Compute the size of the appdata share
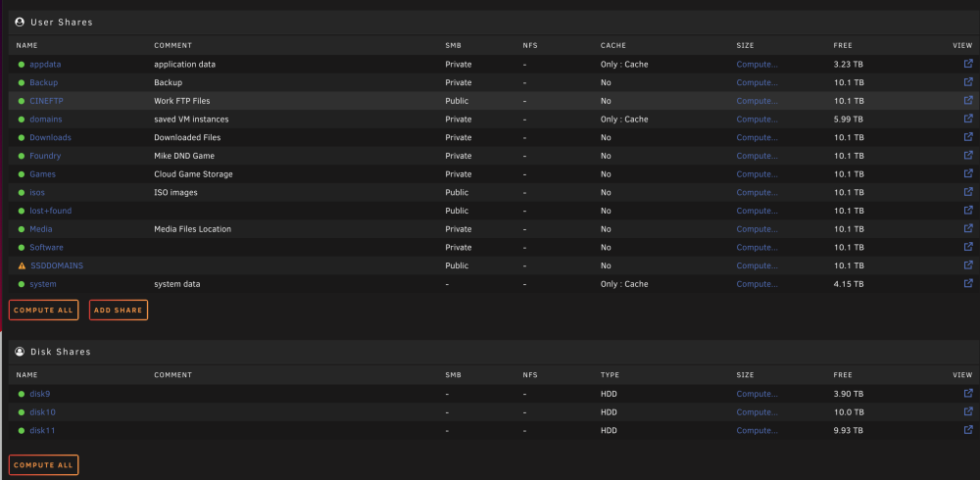The image size is (980, 480). pos(757,65)
